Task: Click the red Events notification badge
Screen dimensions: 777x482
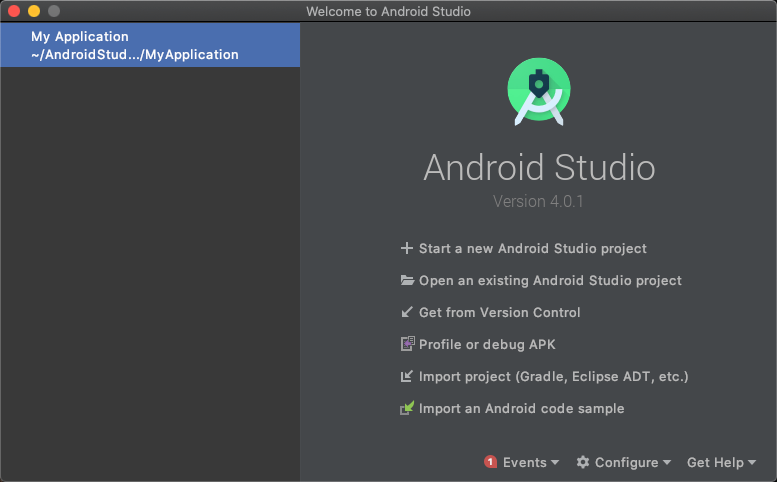Action: (x=490, y=462)
